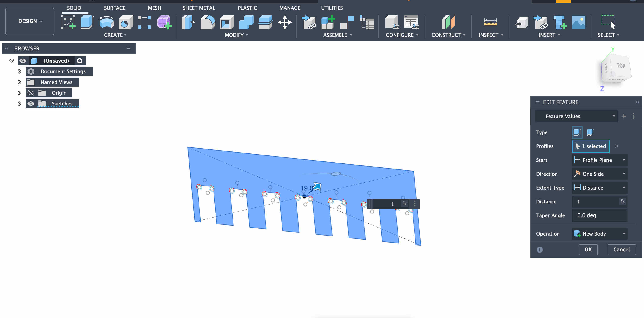Switch to the SHEET METAL tab
This screenshot has width=644, height=318.
pyautogui.click(x=199, y=8)
